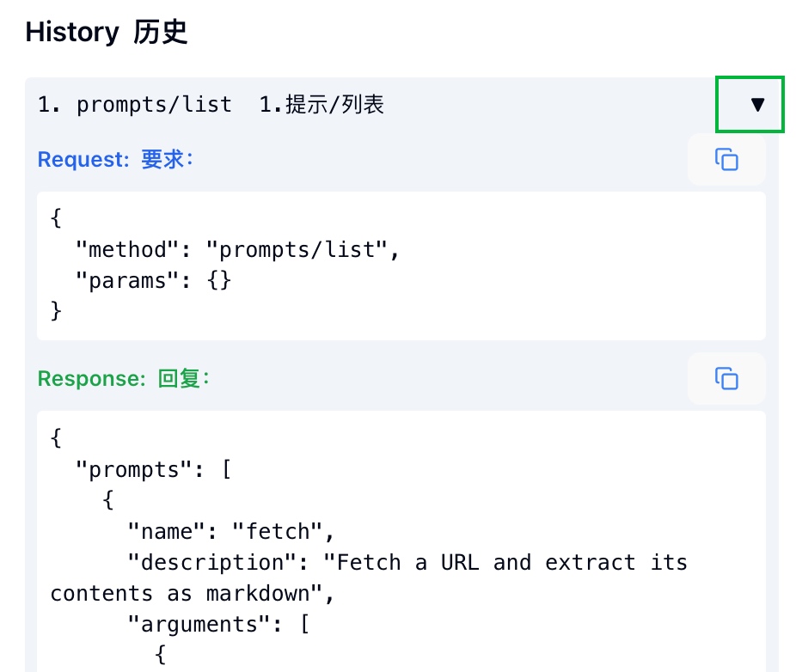This screenshot has width=796, height=672.
Task: Click the "description" line mentioning Fetch a URL
Action: click(407, 562)
